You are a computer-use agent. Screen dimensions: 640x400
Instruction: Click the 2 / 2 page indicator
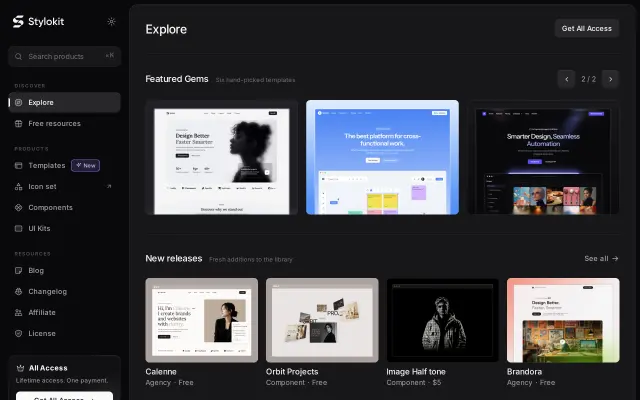coord(589,79)
